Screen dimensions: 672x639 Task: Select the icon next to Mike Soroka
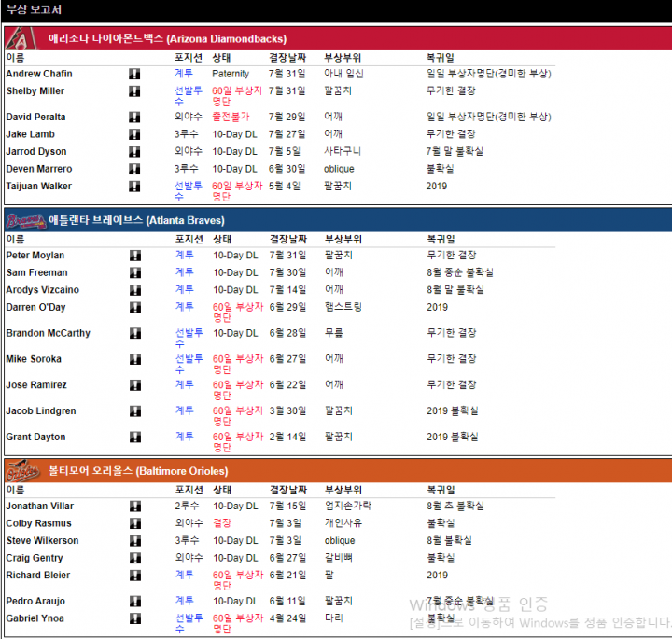(135, 359)
